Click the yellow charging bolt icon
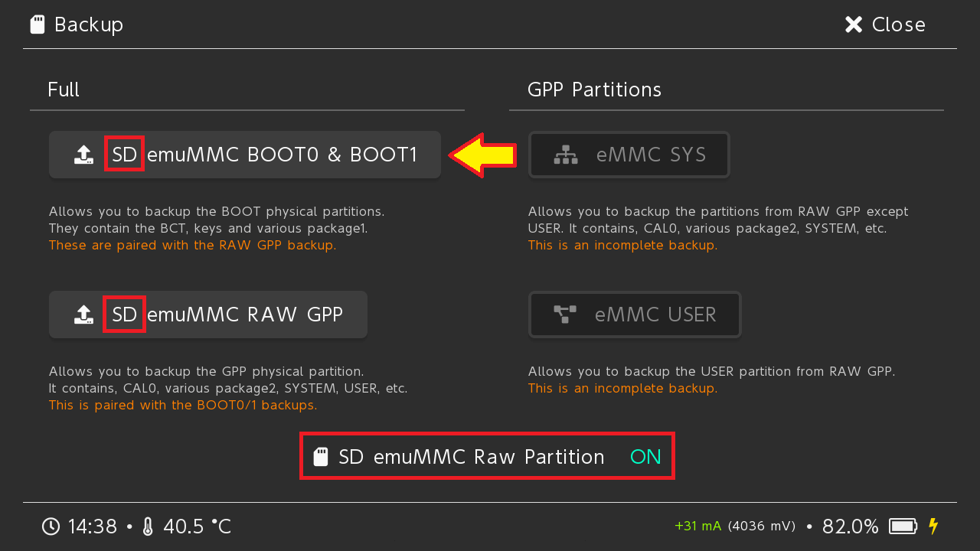980x551 pixels. pos(933,526)
